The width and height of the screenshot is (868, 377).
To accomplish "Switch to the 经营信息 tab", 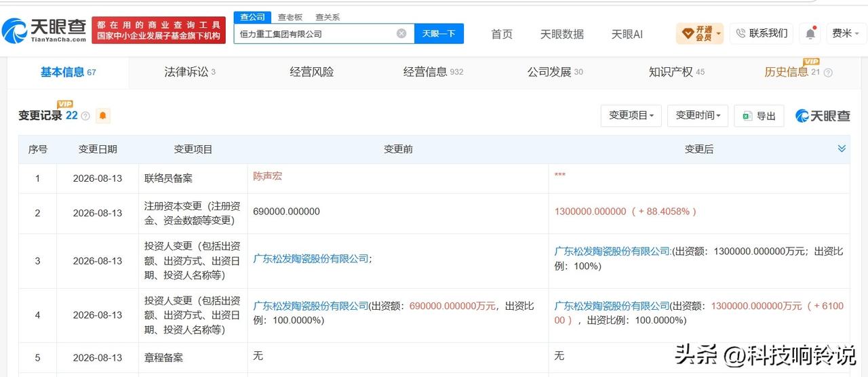I will pyautogui.click(x=433, y=73).
